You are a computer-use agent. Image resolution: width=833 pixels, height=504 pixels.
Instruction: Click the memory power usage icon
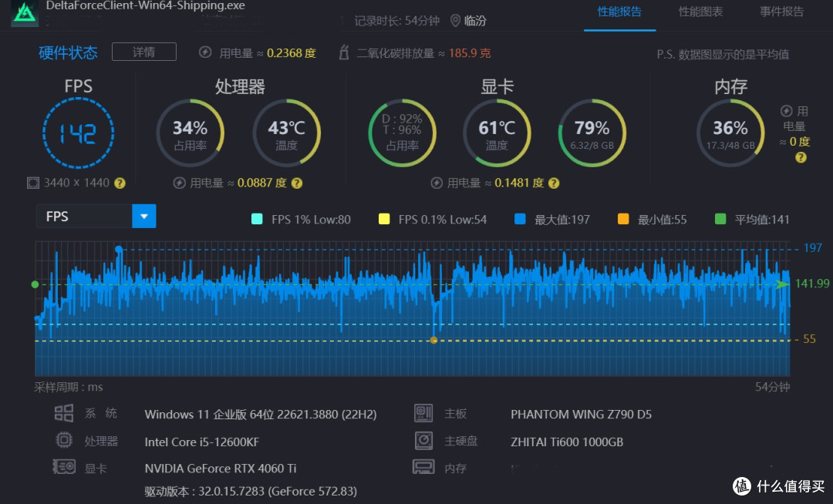(x=786, y=111)
